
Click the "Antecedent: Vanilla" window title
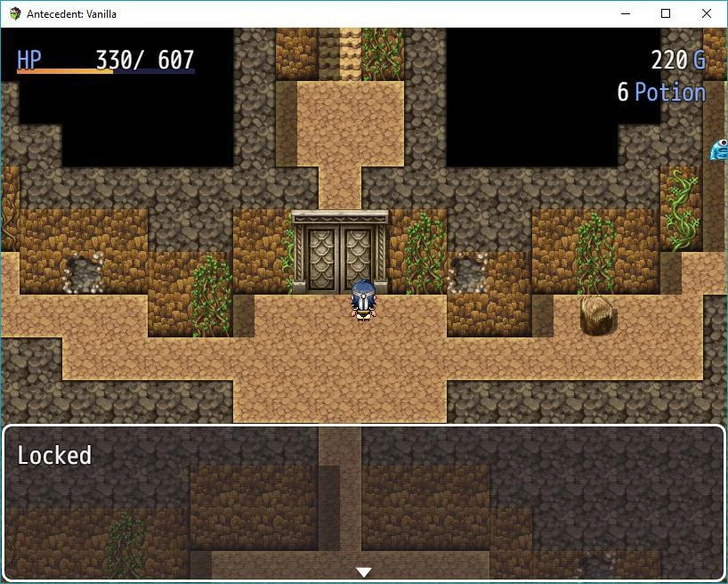(71, 14)
